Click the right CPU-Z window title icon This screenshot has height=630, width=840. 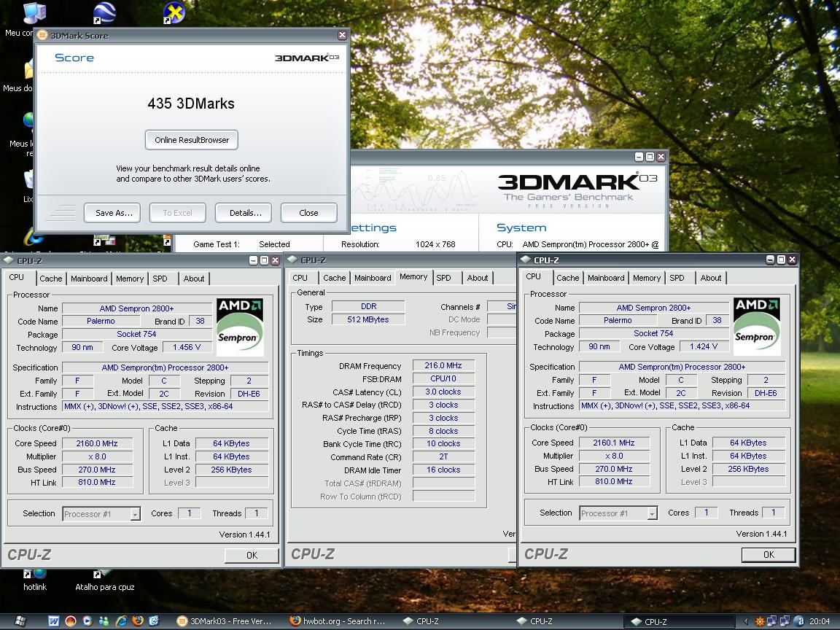click(x=526, y=260)
